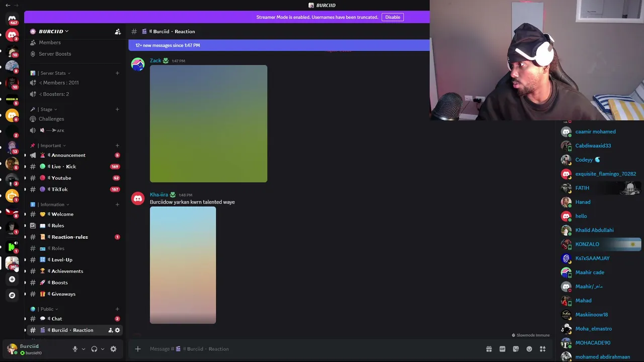Viewport: 644px width, 362px height.
Task: Create channel in Information category
Action: click(117, 204)
